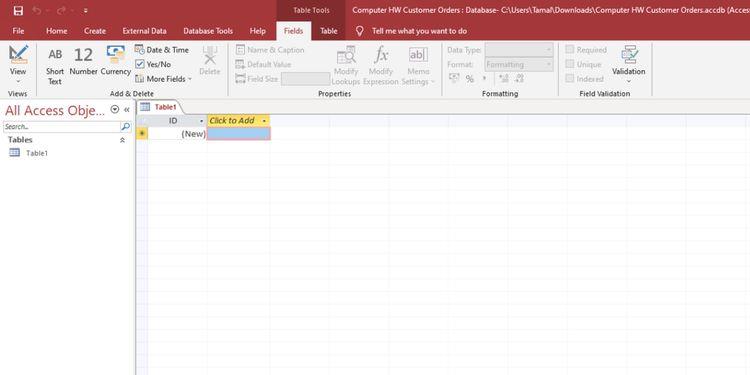This screenshot has height=375, width=750.
Task: Collapse the Tables group
Action: click(x=122, y=140)
